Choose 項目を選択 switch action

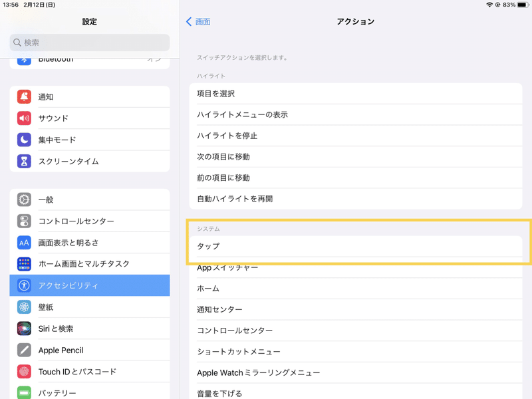pos(355,94)
